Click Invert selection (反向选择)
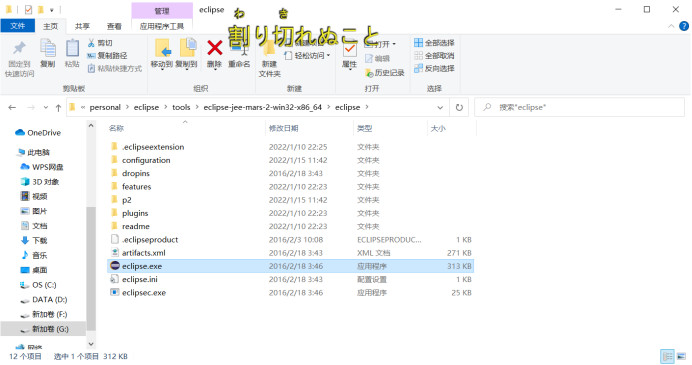This screenshot has height=365, width=692. click(434, 68)
